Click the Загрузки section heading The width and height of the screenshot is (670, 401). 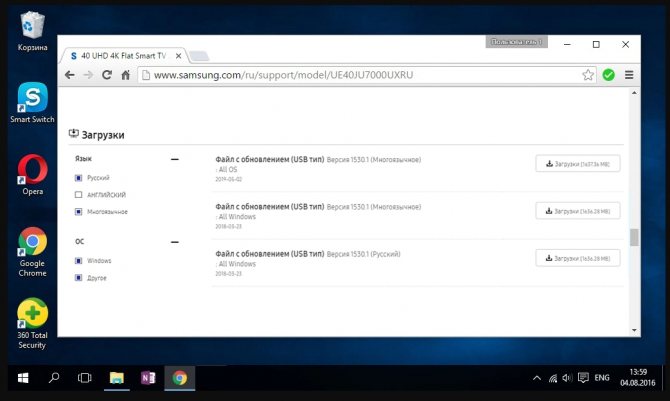[103, 135]
